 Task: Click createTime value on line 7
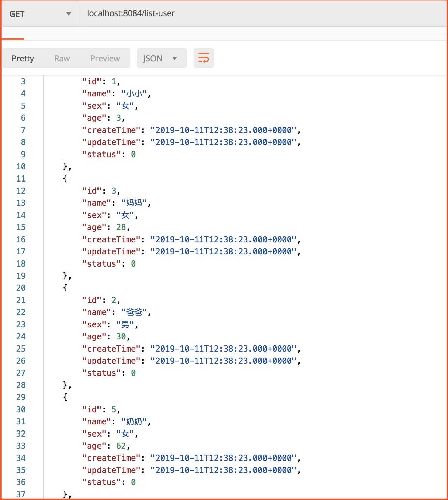click(223, 130)
